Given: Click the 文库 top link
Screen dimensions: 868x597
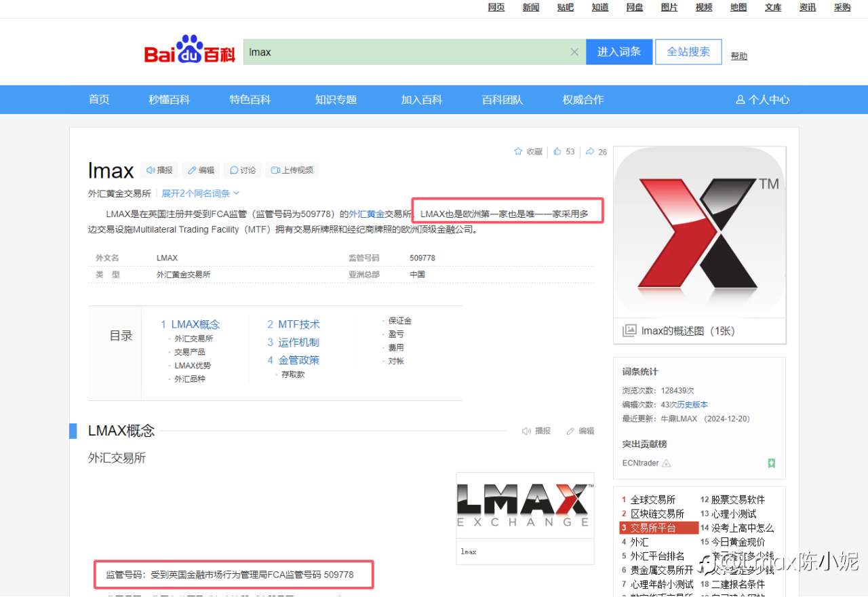Looking at the screenshot, I should click(x=773, y=7).
